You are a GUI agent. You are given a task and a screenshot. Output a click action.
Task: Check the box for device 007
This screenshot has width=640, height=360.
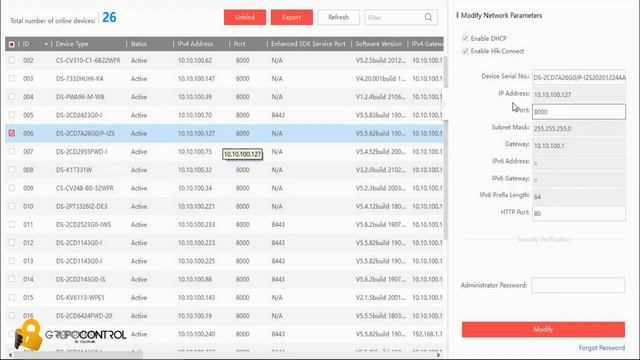[x=12, y=151]
